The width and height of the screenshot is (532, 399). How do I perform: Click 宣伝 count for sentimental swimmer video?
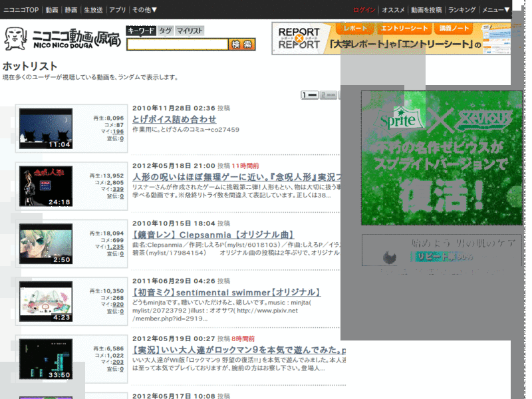point(122,311)
